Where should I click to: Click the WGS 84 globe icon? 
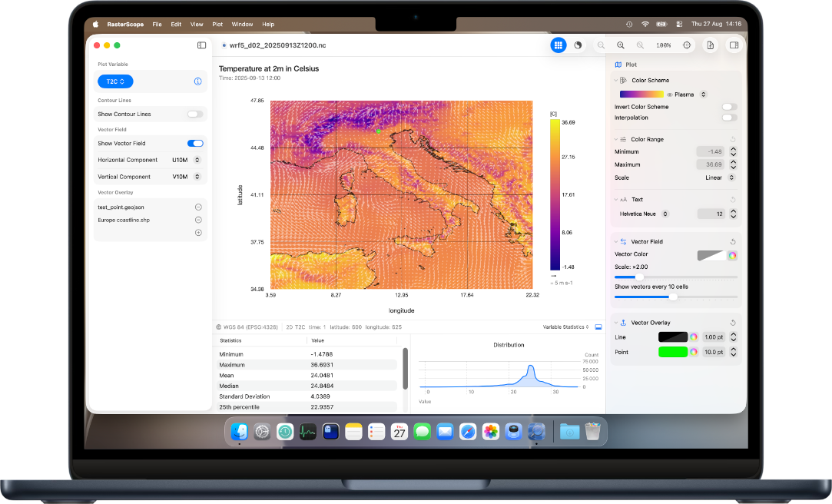coord(219,327)
